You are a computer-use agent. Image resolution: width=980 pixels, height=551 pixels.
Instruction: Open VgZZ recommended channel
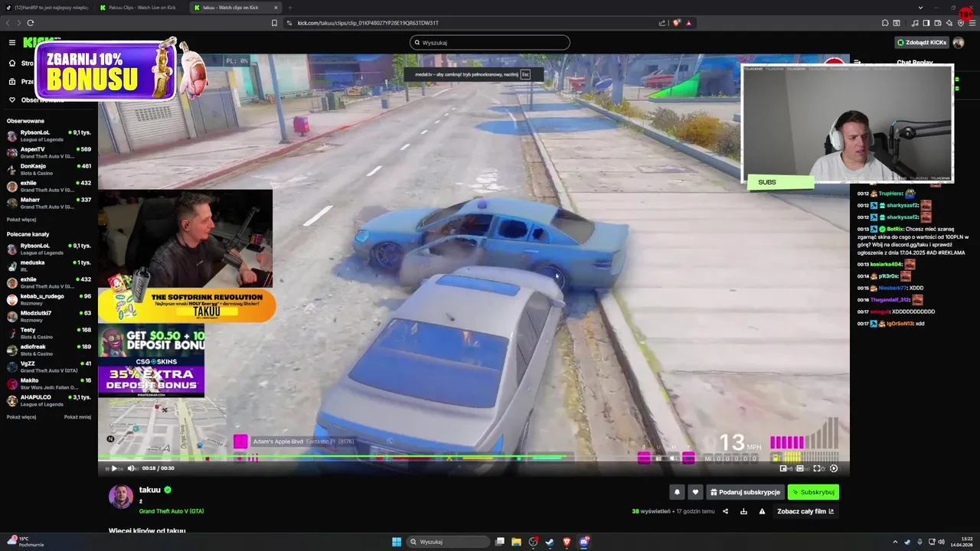49,367
